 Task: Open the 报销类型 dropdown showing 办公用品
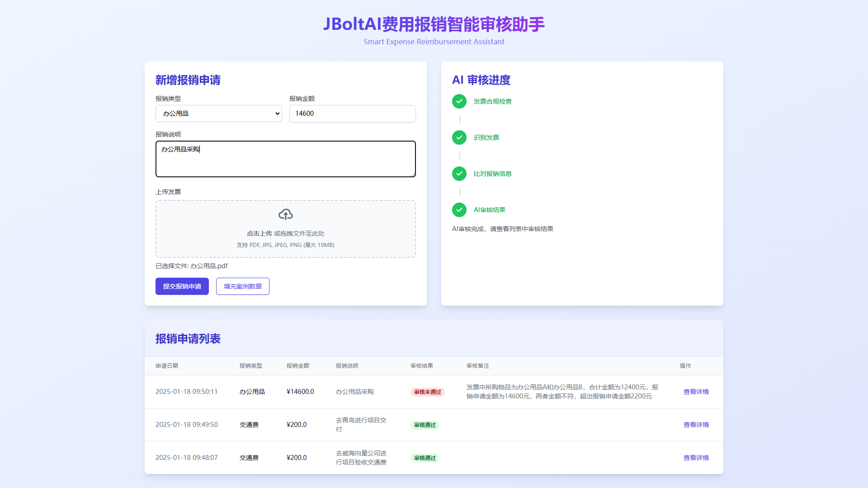tap(219, 114)
